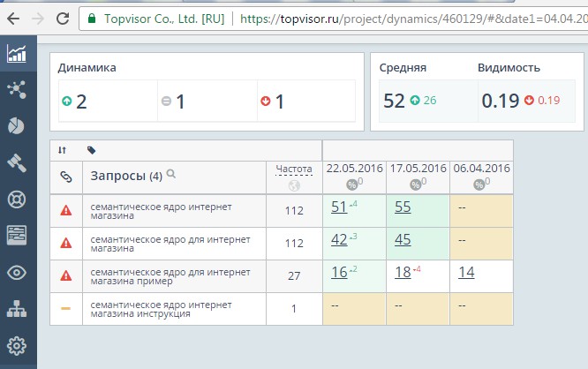Click warning triangle for 'семантическое ядро интернет магазина'

point(66,210)
